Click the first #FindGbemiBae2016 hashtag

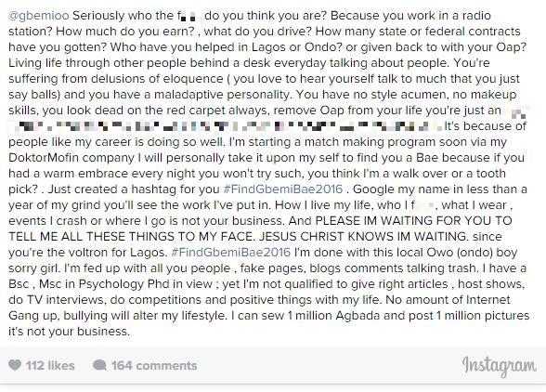click(x=283, y=189)
